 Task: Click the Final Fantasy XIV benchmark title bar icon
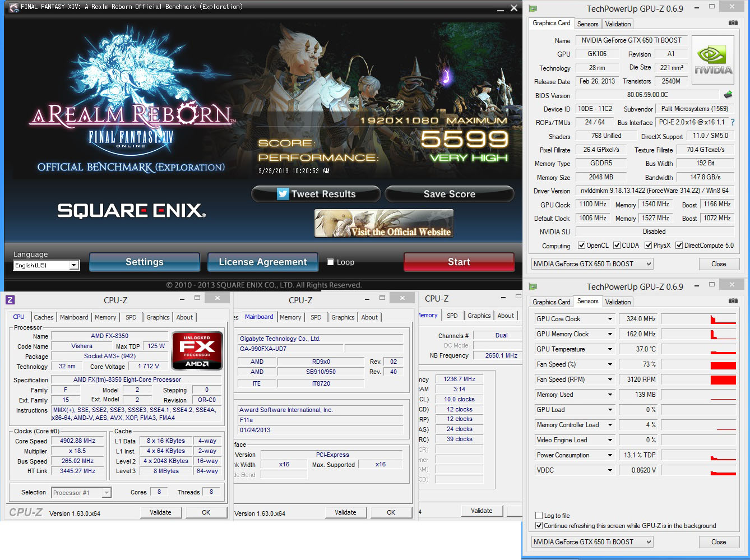[13, 7]
